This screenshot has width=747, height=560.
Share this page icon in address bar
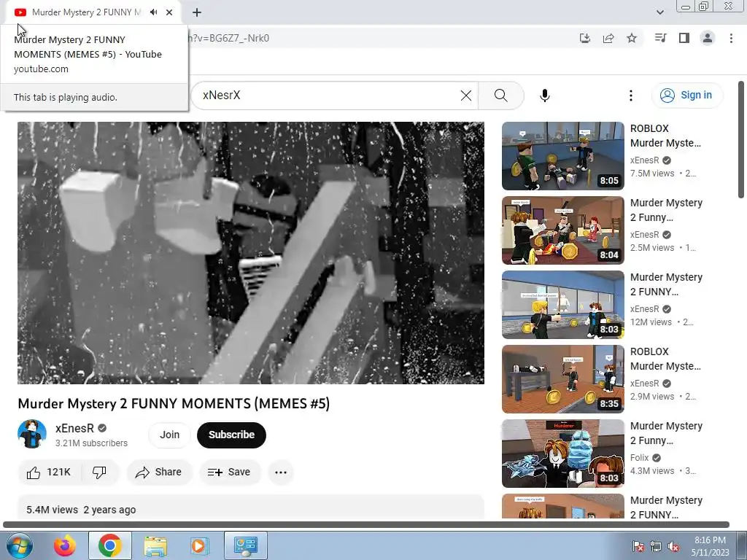click(x=608, y=38)
